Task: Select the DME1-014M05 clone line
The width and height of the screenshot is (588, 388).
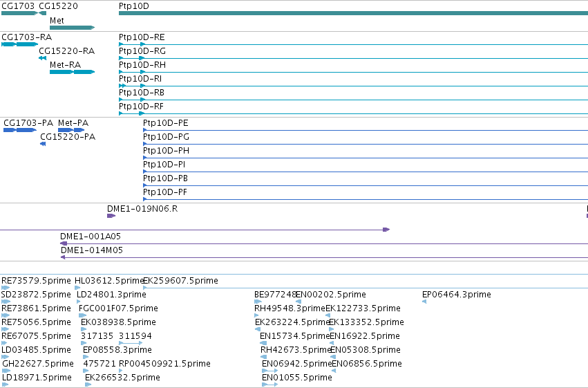Action: point(324,257)
